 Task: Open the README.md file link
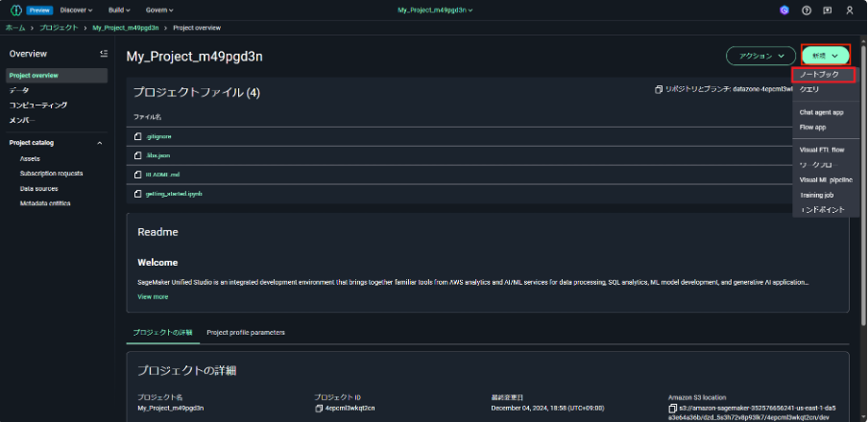point(163,175)
